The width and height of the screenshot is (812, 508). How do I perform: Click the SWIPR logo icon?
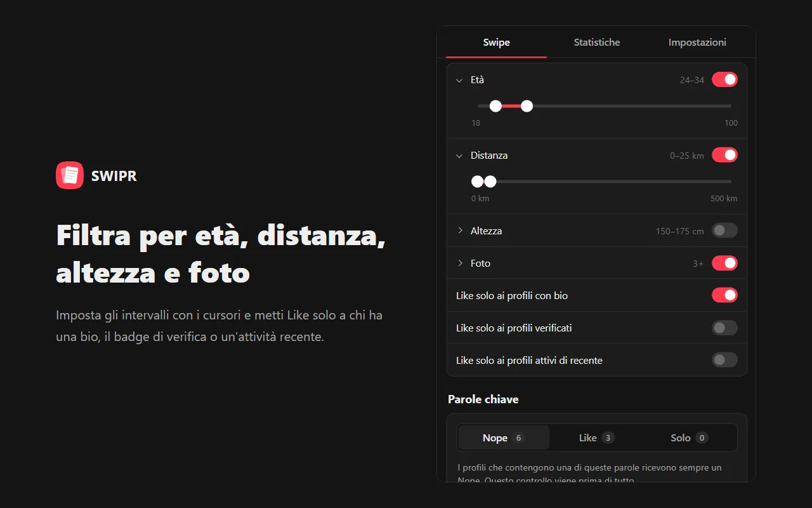coord(70,175)
